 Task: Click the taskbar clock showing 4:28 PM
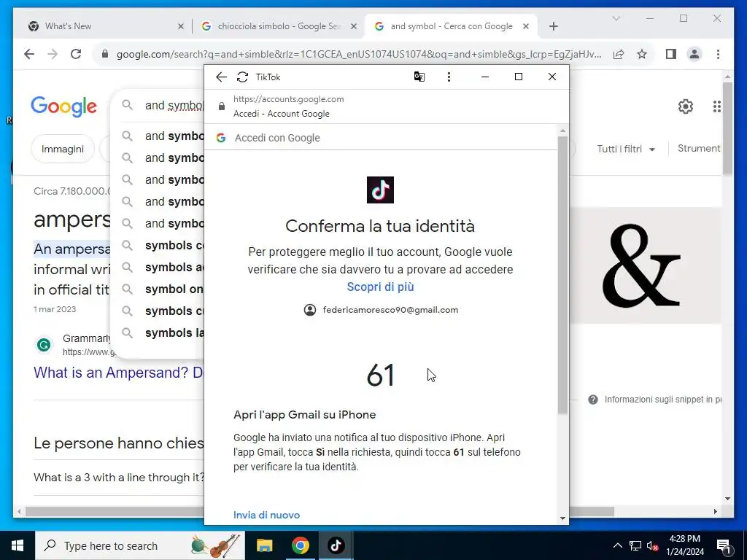684,545
